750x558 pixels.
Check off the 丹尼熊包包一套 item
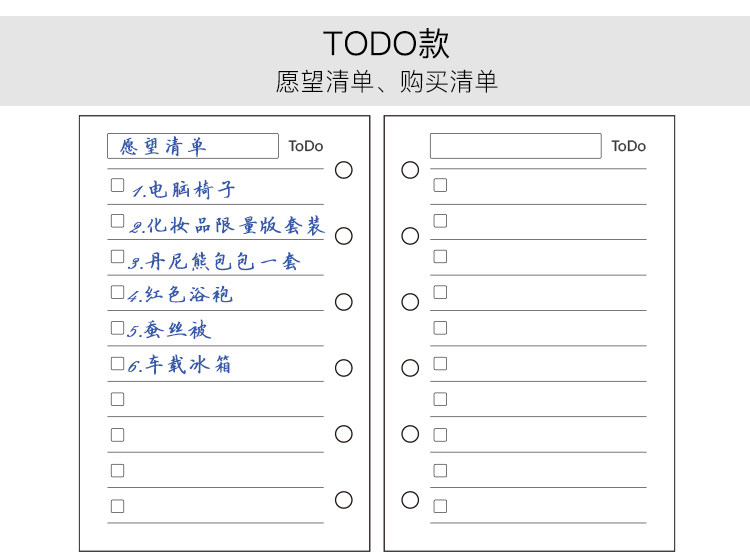click(117, 257)
